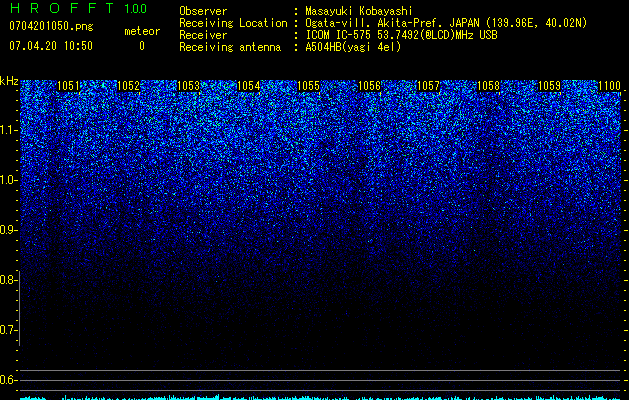This screenshot has width=629, height=400.
Task: Click the 1052 time marker
Action: (128, 86)
